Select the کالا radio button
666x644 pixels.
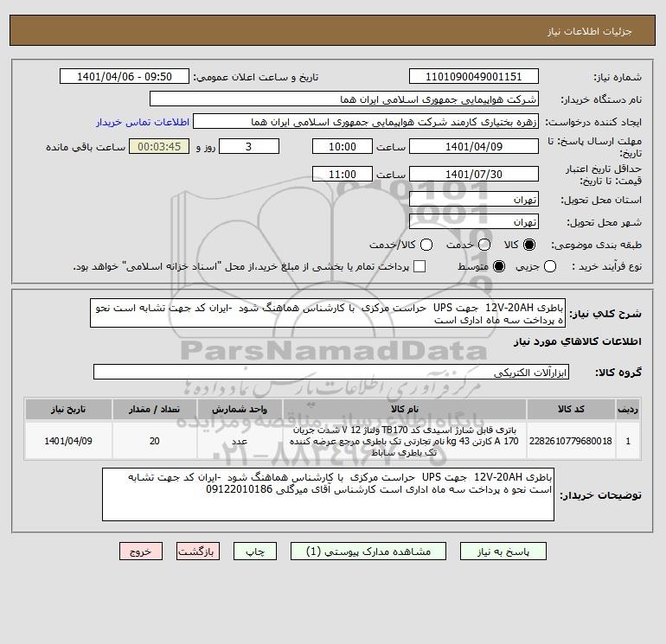(529, 245)
